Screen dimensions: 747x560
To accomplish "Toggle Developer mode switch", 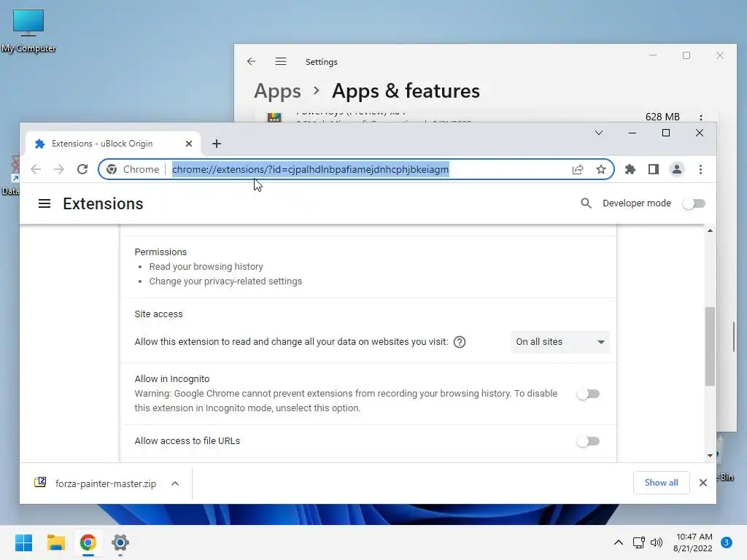I will tap(694, 204).
